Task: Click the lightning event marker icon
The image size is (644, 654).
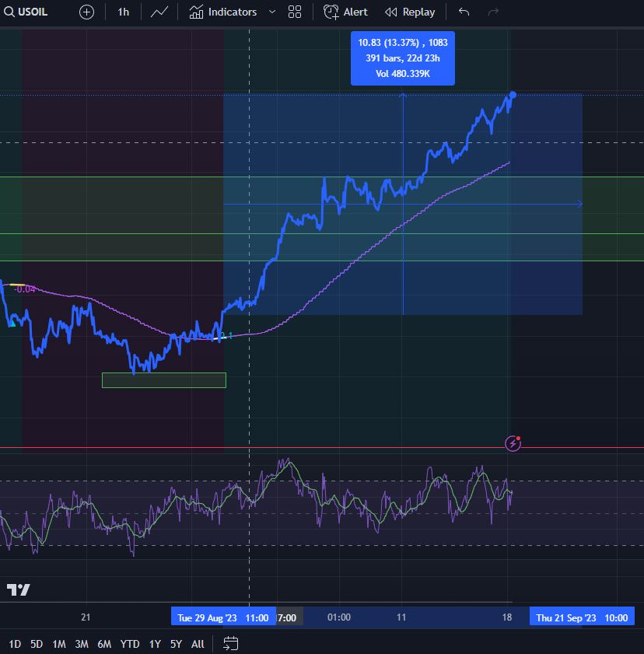Action: 513,443
